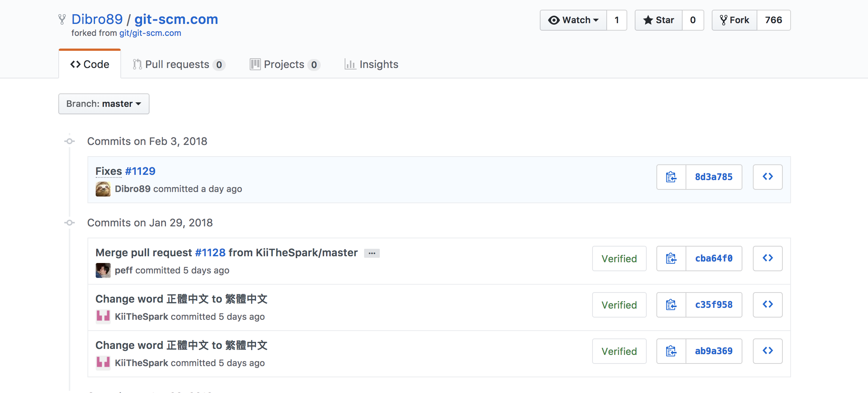868x393 pixels.
Task: Open the Projects tab
Action: 285,65
